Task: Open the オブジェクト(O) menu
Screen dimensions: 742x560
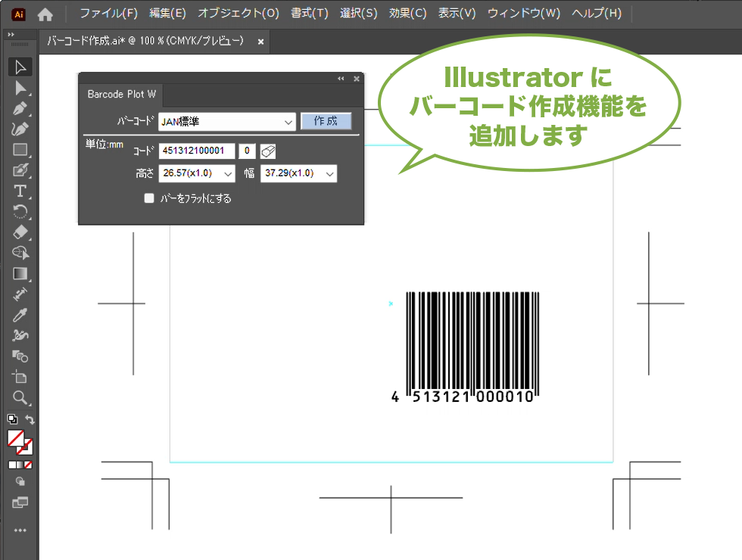Action: (x=238, y=14)
